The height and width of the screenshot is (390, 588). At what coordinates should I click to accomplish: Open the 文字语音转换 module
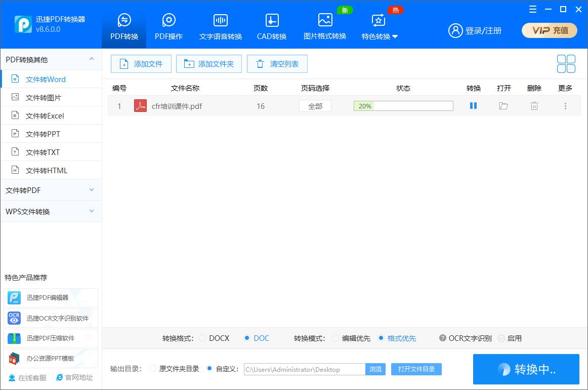[x=220, y=25]
